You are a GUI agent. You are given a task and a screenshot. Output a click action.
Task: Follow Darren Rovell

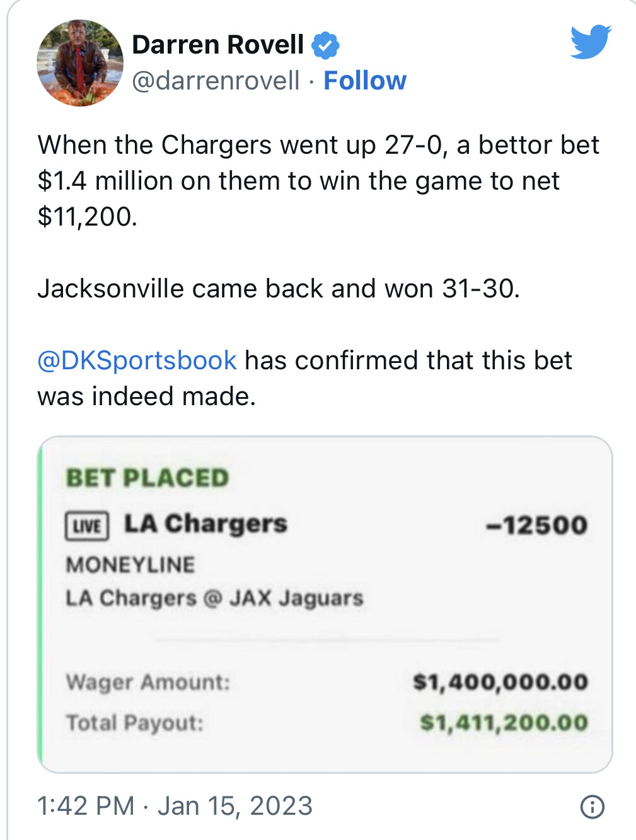(365, 81)
